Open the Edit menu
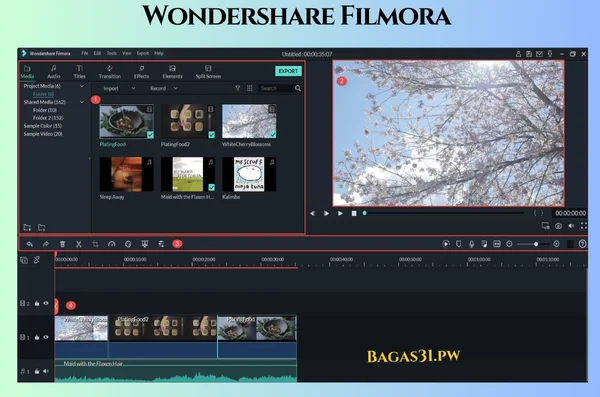The width and height of the screenshot is (600, 397). click(x=98, y=53)
